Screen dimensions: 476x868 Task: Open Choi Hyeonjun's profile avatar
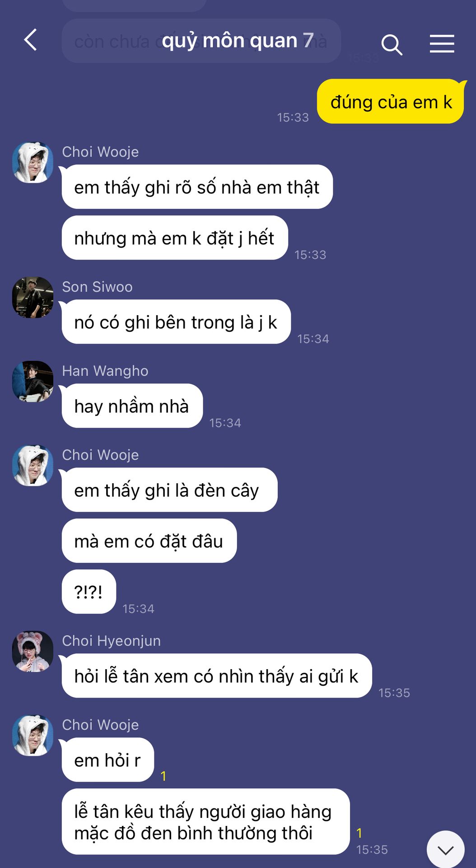click(33, 651)
